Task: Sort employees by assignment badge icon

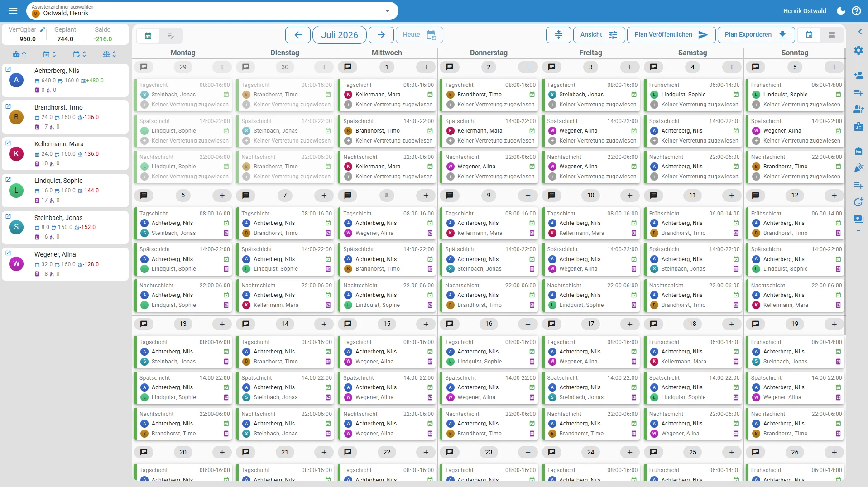Action: click(x=20, y=54)
